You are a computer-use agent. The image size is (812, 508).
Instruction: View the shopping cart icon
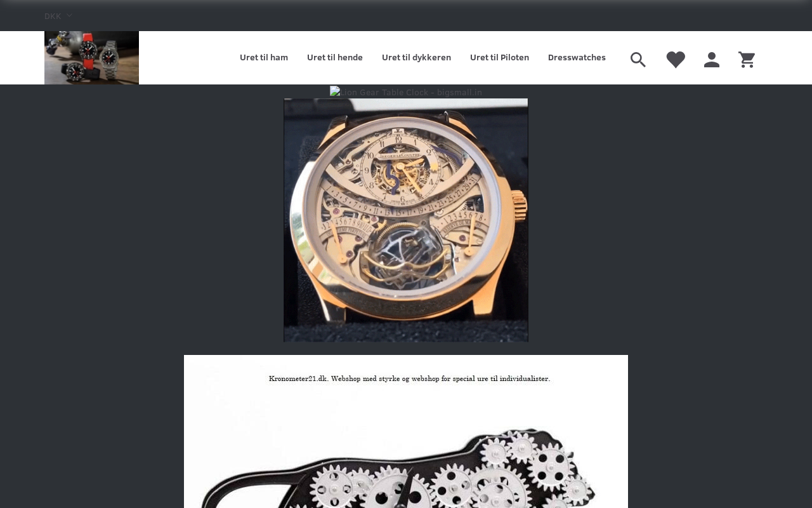pos(747,60)
